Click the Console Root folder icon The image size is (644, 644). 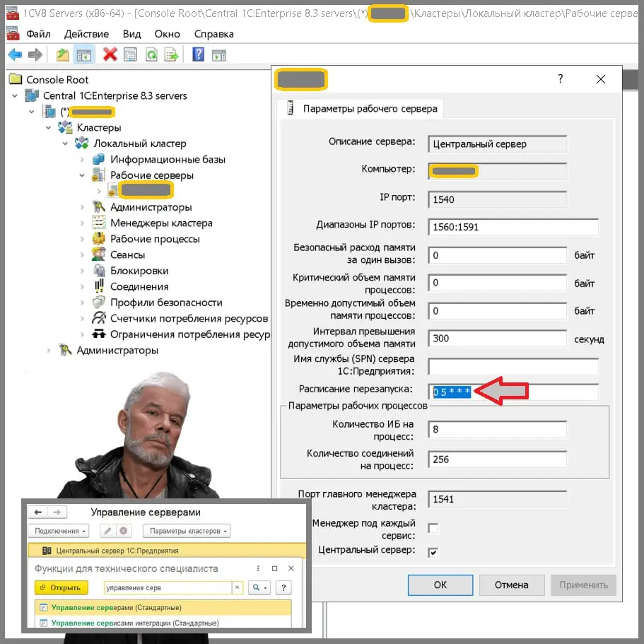click(16, 79)
